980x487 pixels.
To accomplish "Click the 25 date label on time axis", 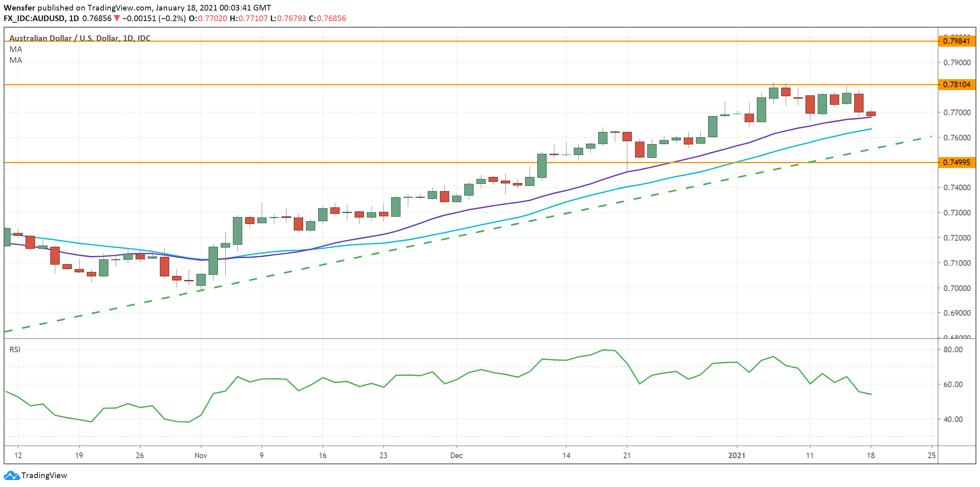I will (931, 455).
